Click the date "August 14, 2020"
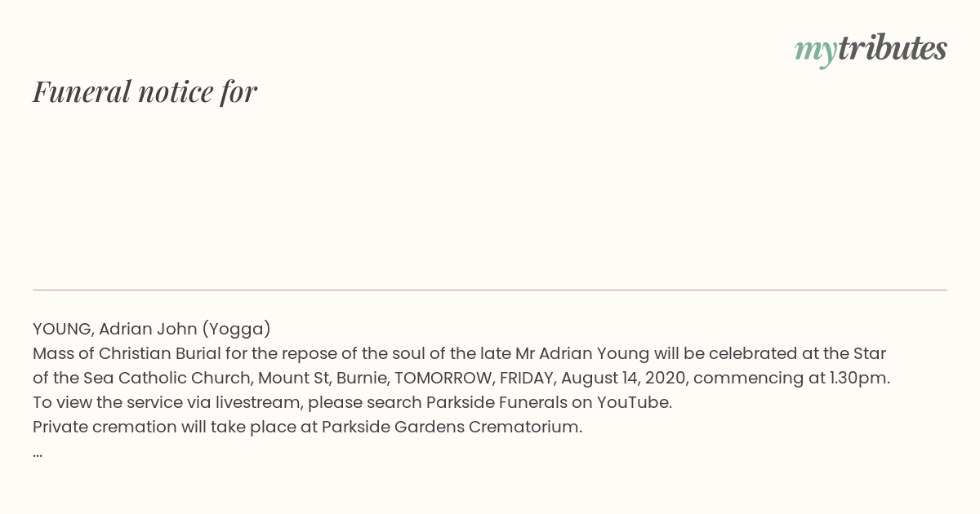 pyautogui.click(x=623, y=378)
